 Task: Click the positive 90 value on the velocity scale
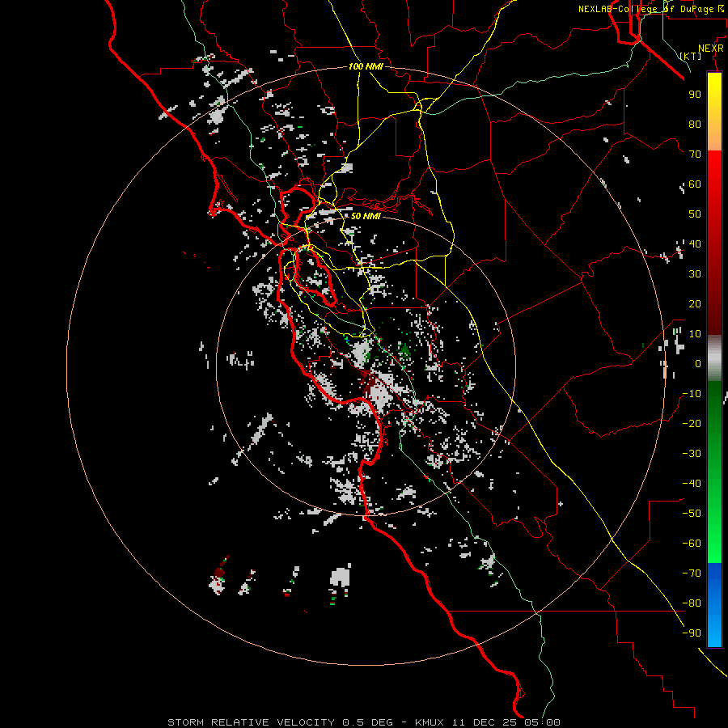click(x=695, y=95)
